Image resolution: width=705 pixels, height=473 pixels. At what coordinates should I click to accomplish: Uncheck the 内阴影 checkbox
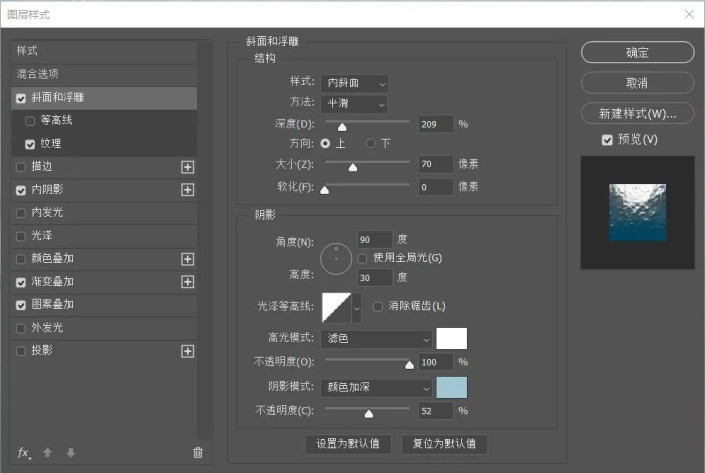tap(21, 190)
